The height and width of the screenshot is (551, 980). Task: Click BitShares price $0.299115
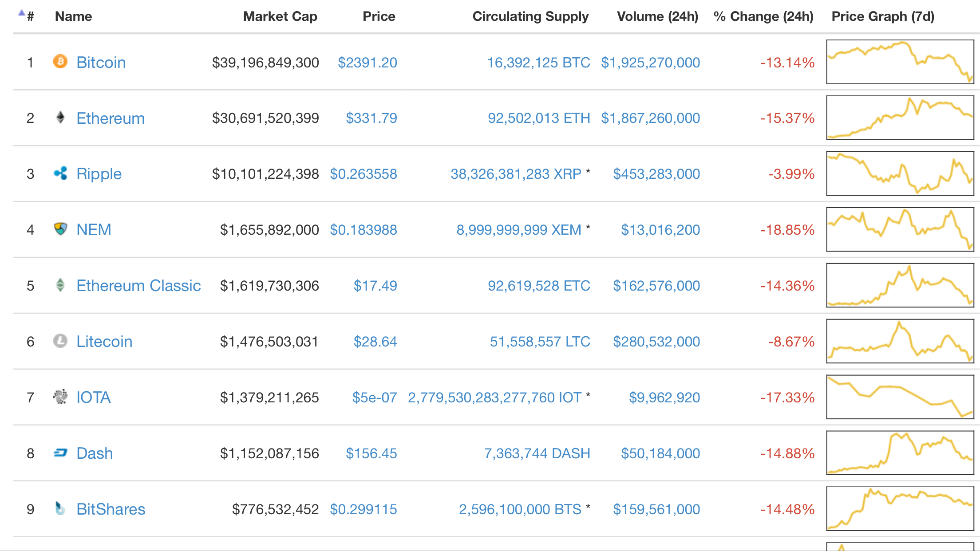pyautogui.click(x=364, y=509)
